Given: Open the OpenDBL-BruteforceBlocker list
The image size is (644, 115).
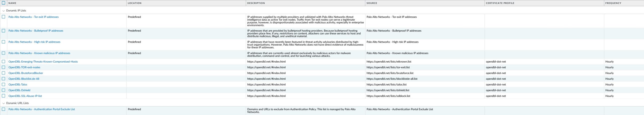Looking at the screenshot, I should tap(26, 73).
